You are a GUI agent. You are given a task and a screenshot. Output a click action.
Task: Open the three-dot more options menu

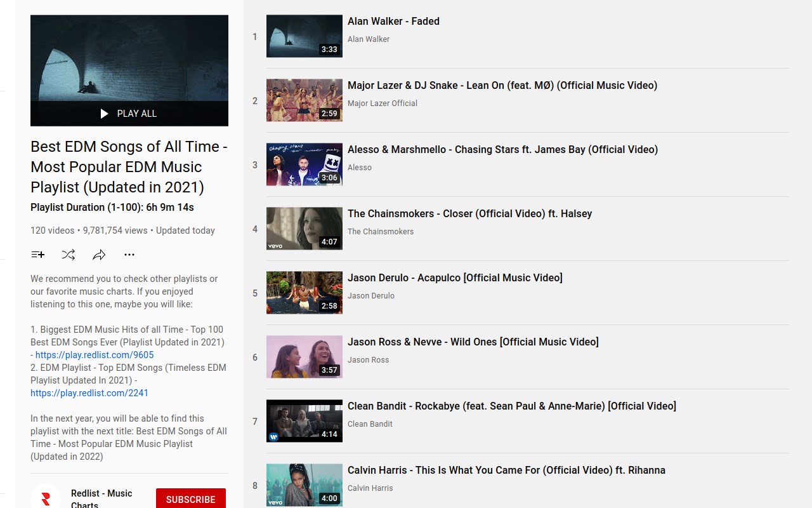pos(129,255)
